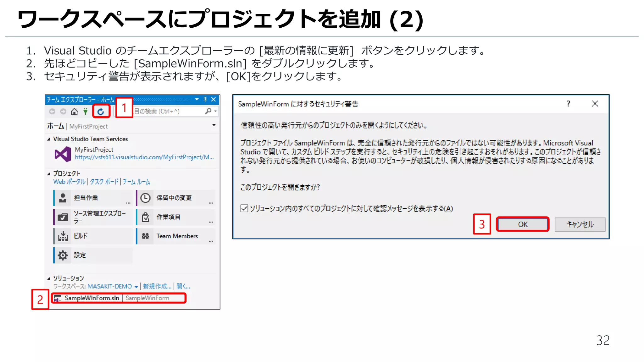Click OK in the security warning dialog
Viewport: 644px width, 362px height.
523,224
